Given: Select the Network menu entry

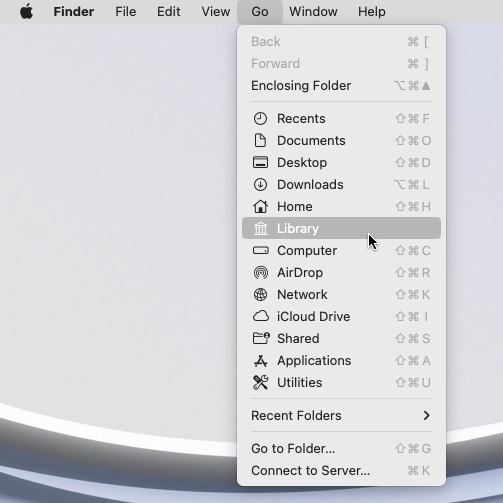Looking at the screenshot, I should coord(341,295).
